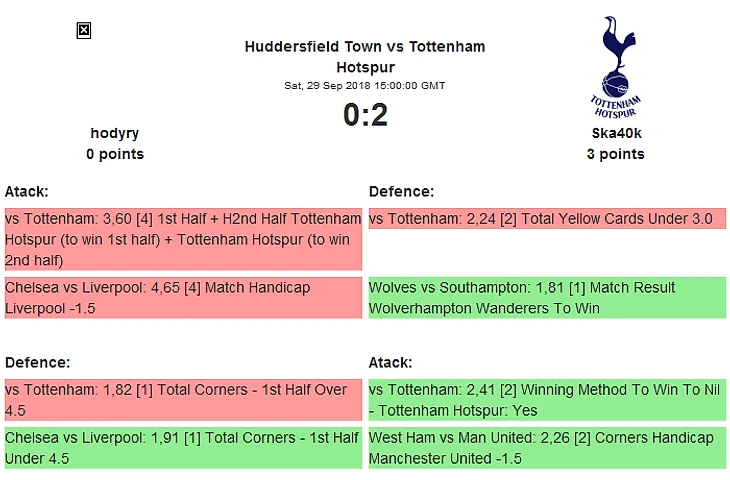Click the green Wolves vs Southampton Match Result bet
The height and width of the screenshot is (480, 730).
point(547,298)
